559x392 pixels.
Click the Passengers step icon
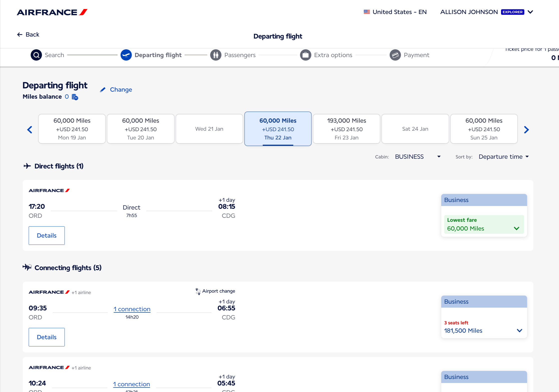(216, 55)
